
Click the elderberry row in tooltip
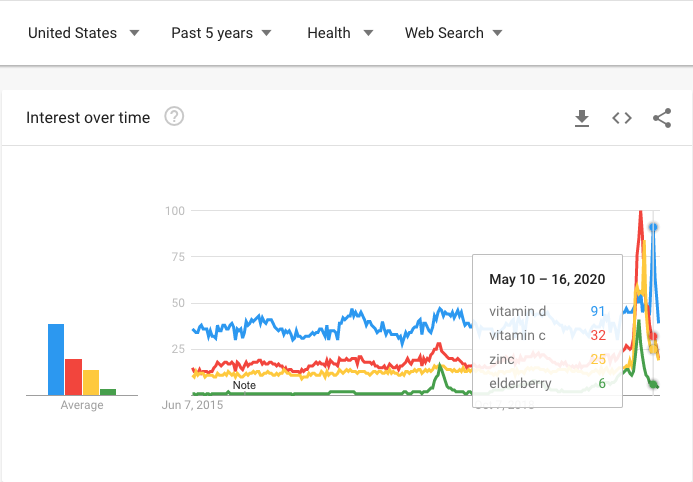click(x=547, y=383)
